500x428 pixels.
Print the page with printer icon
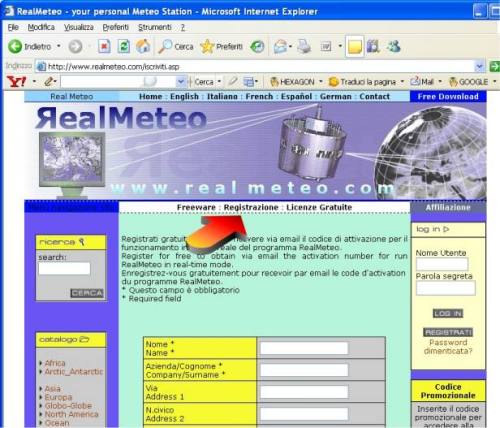tap(304, 46)
